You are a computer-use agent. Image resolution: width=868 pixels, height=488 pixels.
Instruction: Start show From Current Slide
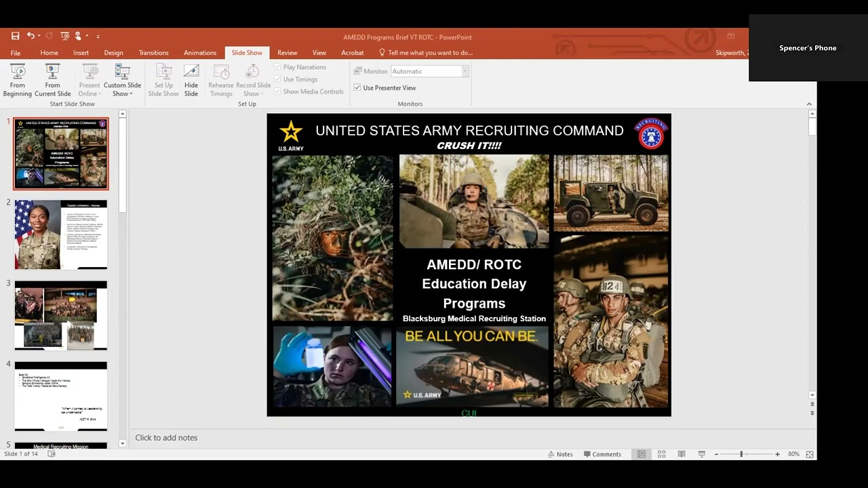tap(52, 80)
